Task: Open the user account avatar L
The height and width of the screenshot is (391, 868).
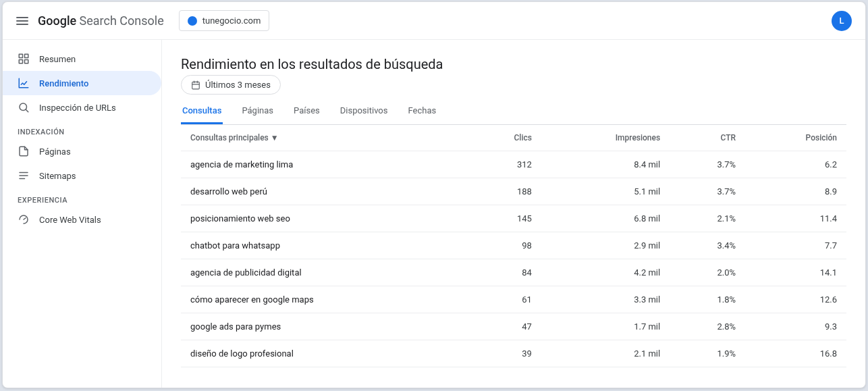Action: click(x=841, y=21)
